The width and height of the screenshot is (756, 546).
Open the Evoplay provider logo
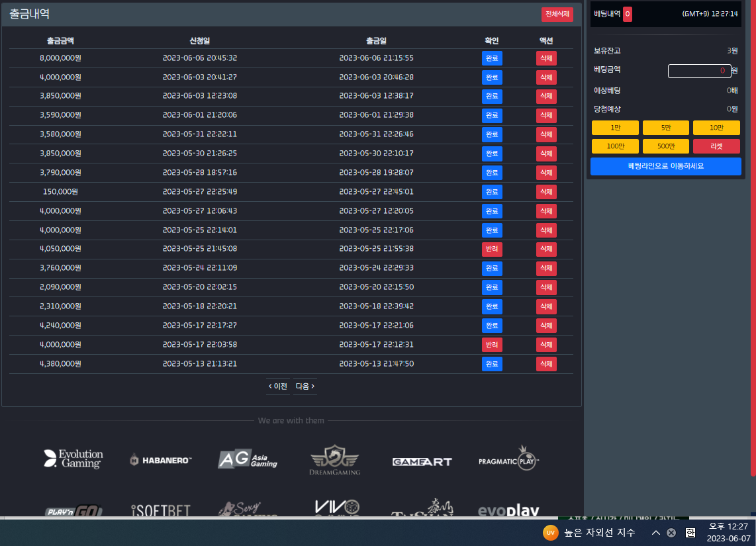(x=508, y=510)
